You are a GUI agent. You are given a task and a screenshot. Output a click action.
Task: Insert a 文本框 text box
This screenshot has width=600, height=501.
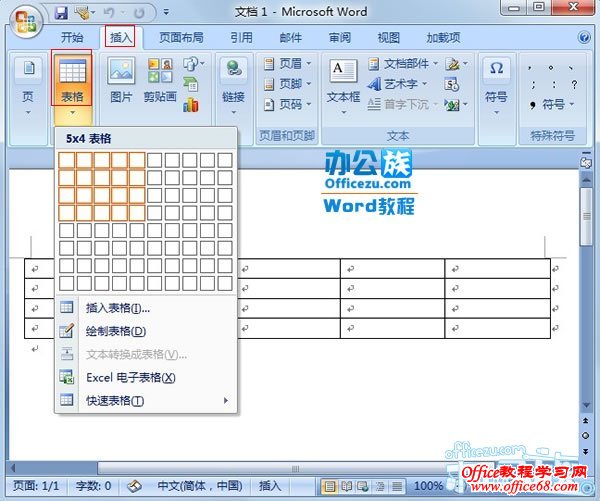tap(343, 86)
